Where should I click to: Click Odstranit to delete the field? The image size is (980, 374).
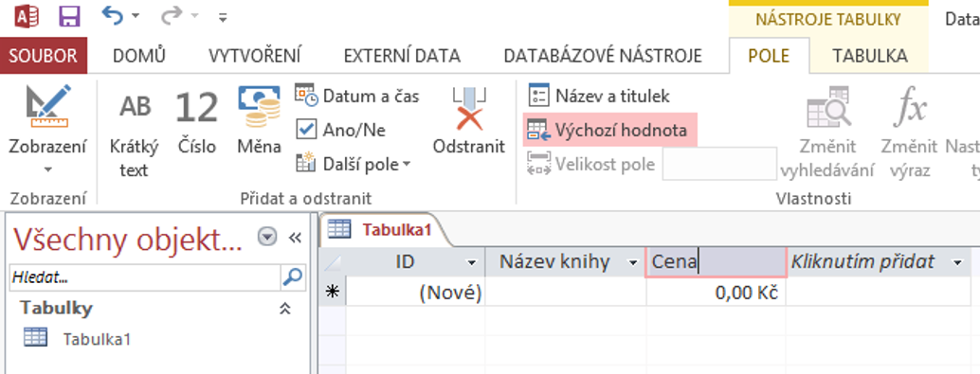(469, 122)
